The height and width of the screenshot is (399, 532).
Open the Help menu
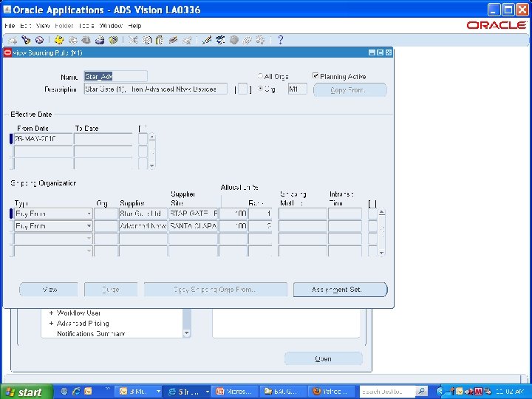[x=134, y=26]
